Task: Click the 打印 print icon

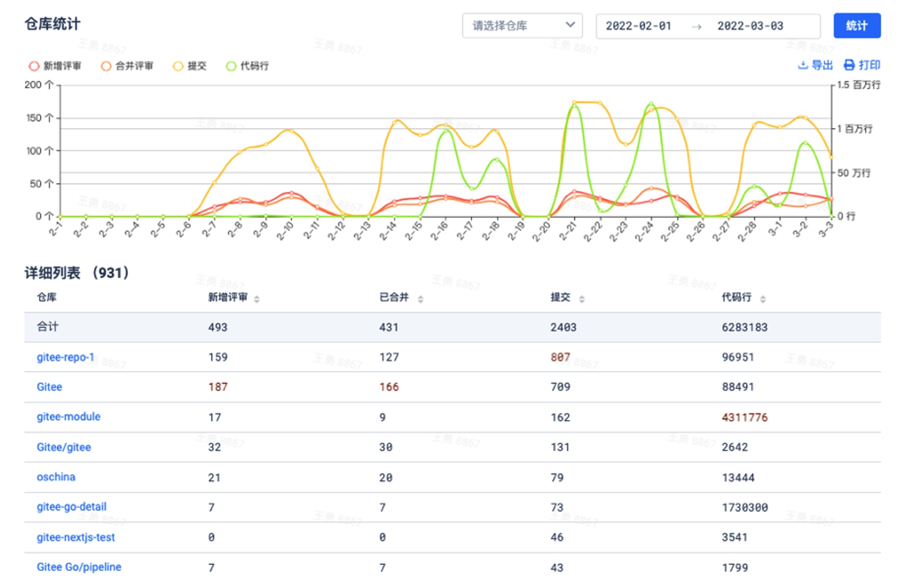Action: pyautogui.click(x=849, y=65)
